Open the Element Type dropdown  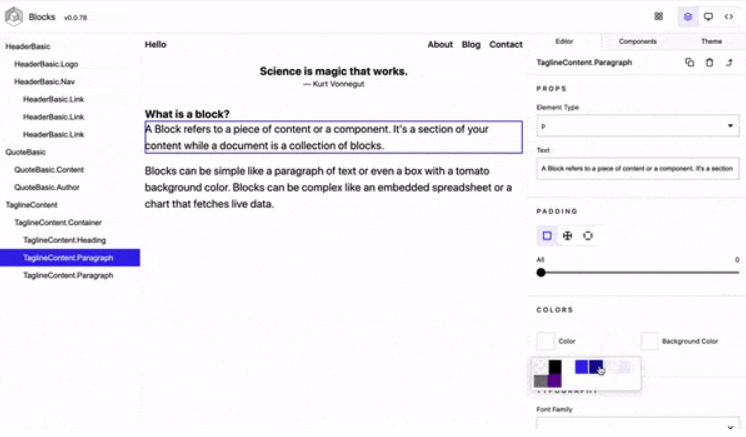coord(638,126)
